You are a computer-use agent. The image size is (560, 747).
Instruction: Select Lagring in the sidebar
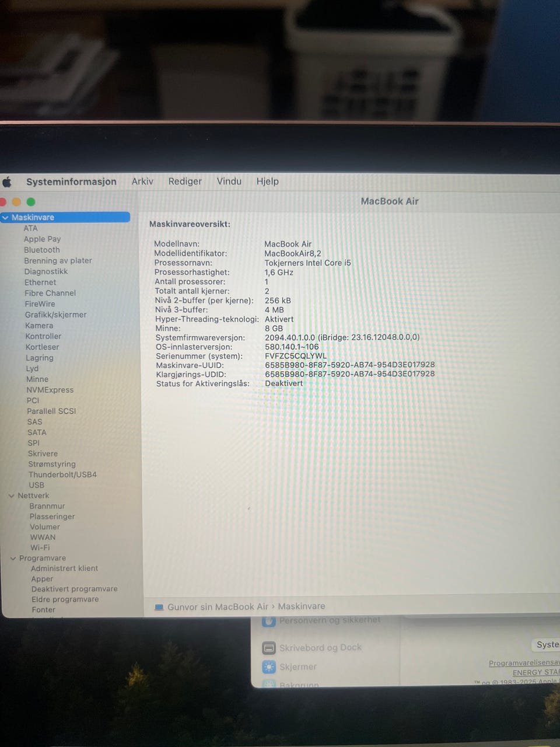coord(40,358)
